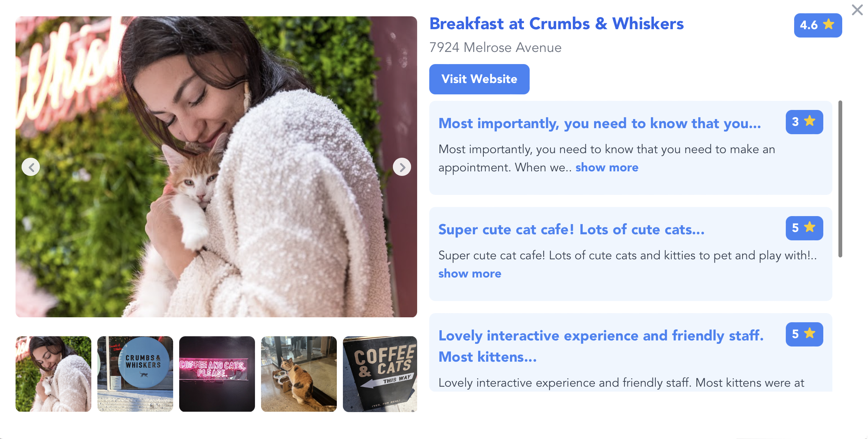Open review titled Most importantly, you need to know

[599, 124]
